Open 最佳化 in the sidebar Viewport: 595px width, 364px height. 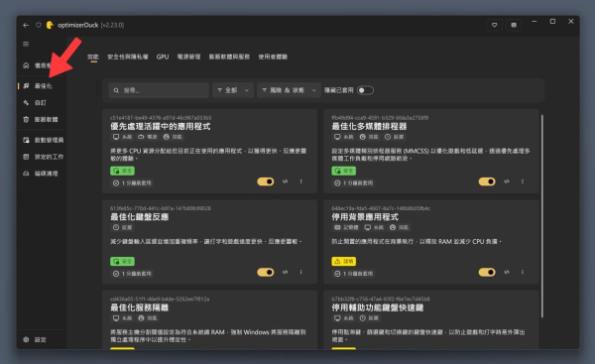42,85
